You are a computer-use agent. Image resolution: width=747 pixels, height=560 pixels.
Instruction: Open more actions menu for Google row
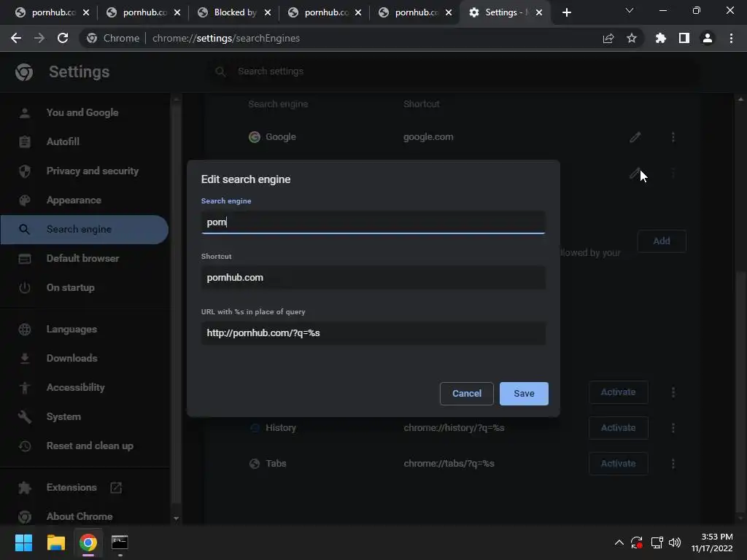pos(673,137)
